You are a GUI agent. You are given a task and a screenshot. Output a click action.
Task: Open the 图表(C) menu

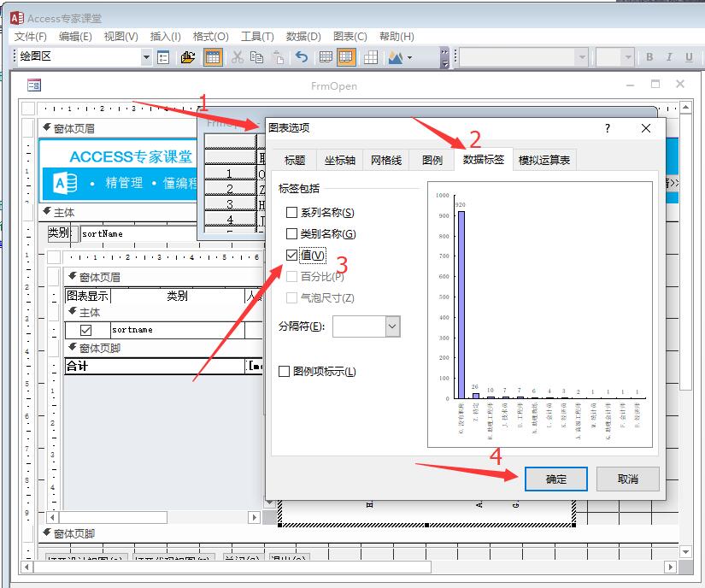pos(350,37)
